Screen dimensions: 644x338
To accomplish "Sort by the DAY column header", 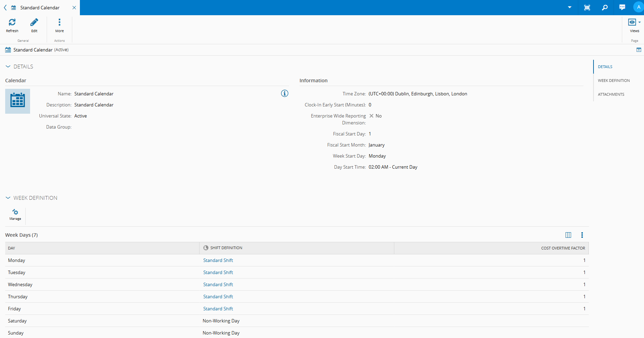I will coord(12,248).
